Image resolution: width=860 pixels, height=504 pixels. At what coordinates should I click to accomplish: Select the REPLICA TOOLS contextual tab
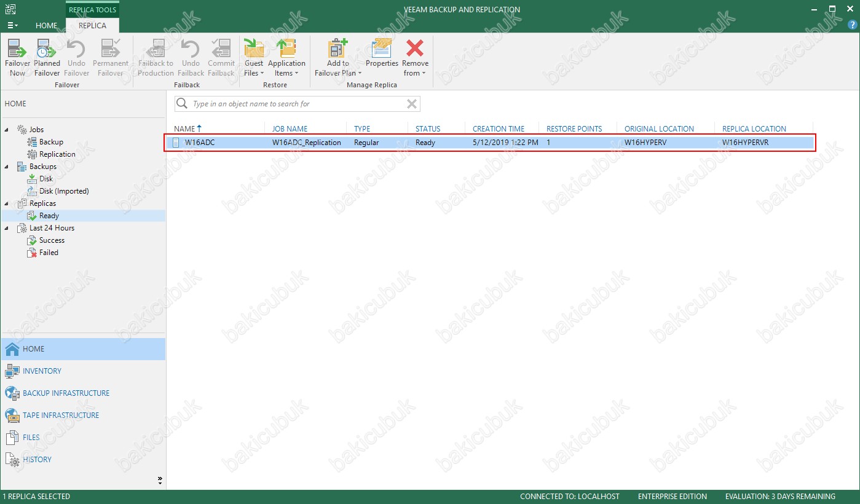92,10
